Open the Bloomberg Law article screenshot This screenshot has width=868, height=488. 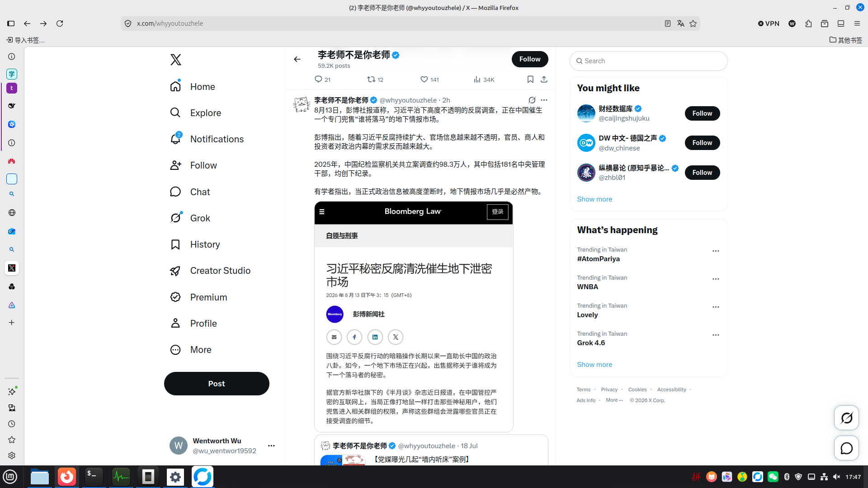(414, 317)
